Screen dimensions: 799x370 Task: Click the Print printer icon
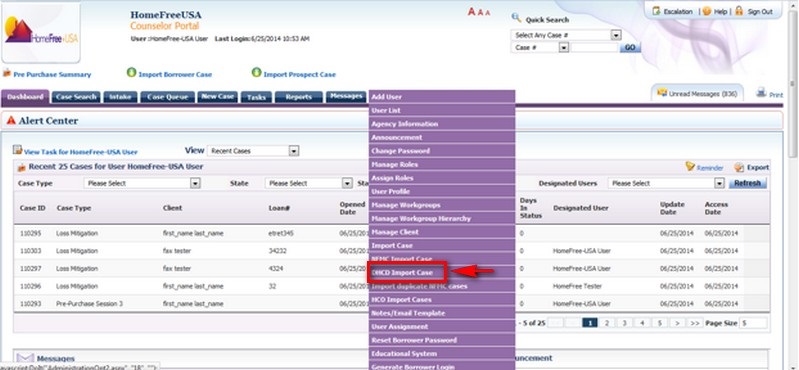[761, 92]
